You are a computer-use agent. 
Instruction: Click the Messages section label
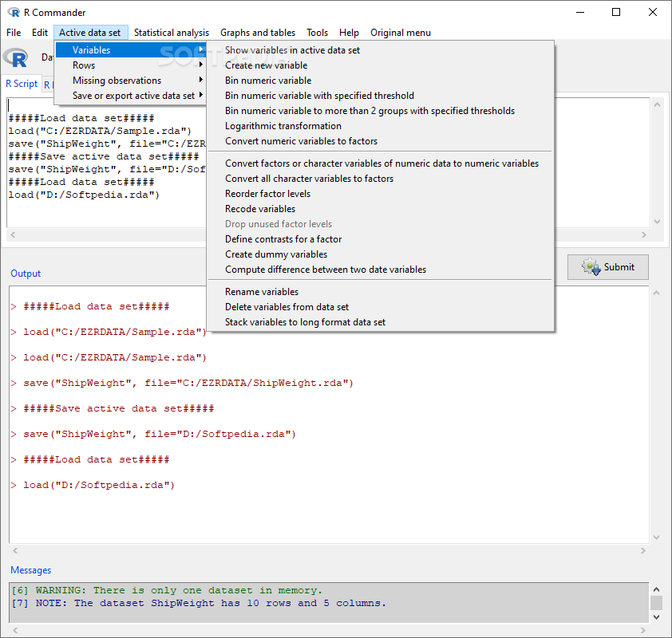(31, 570)
